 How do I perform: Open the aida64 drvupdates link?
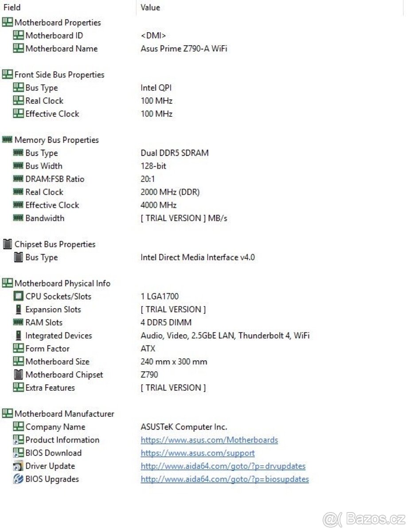coord(223,466)
